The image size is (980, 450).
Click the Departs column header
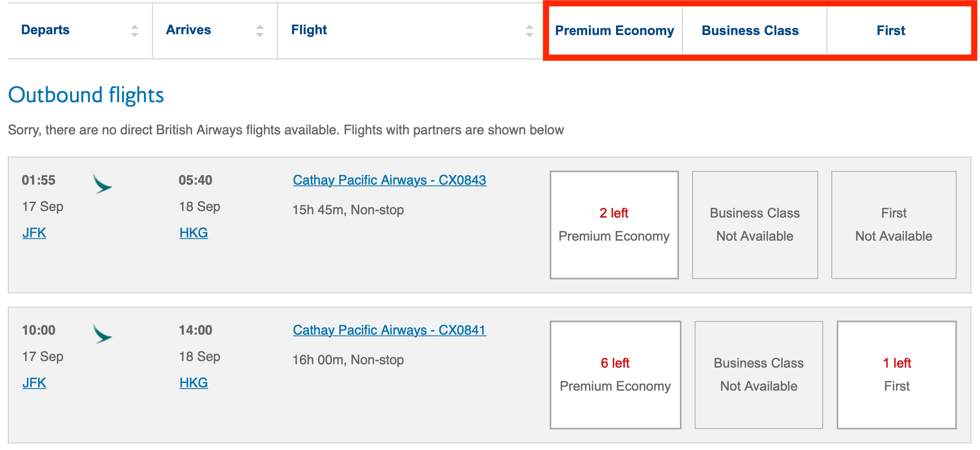(45, 30)
